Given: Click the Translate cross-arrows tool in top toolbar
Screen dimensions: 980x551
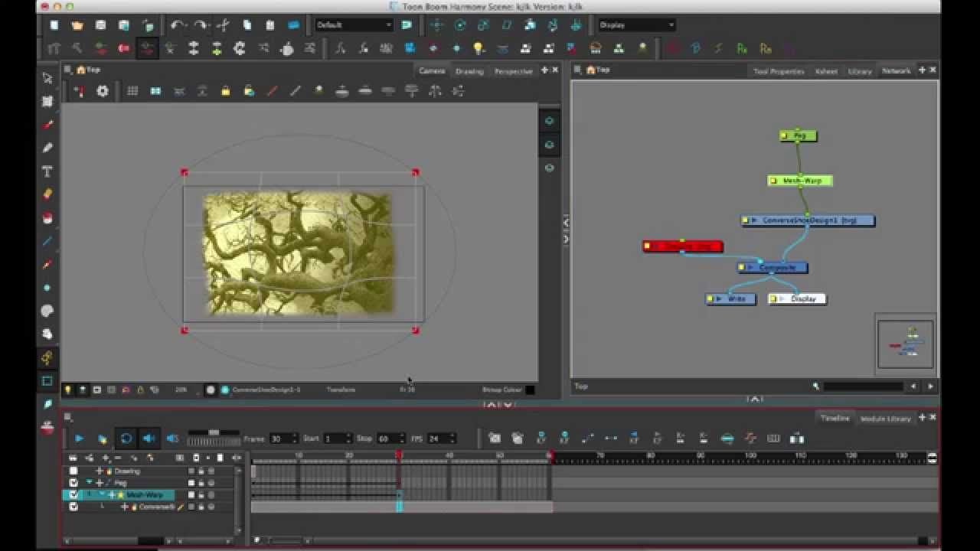Looking at the screenshot, I should click(436, 25).
